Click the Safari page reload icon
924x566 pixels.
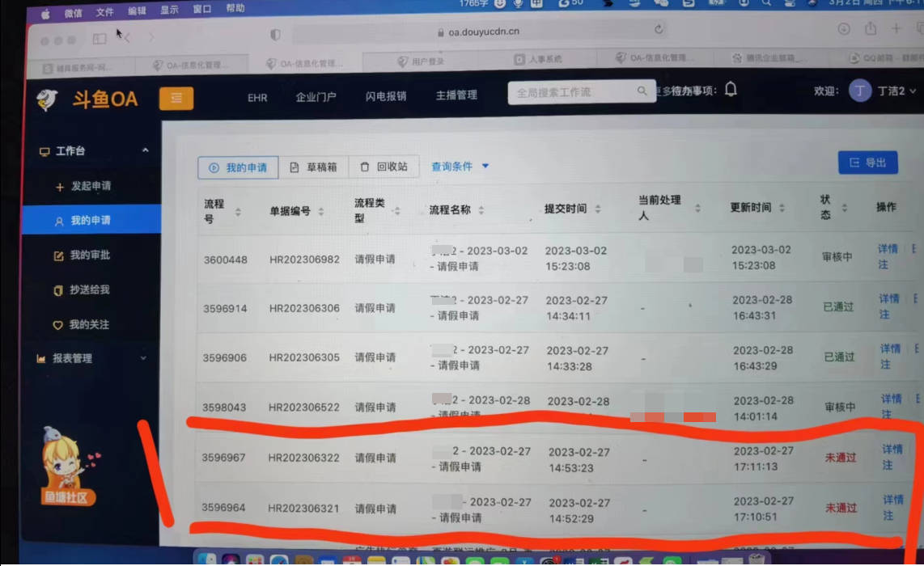tap(659, 29)
